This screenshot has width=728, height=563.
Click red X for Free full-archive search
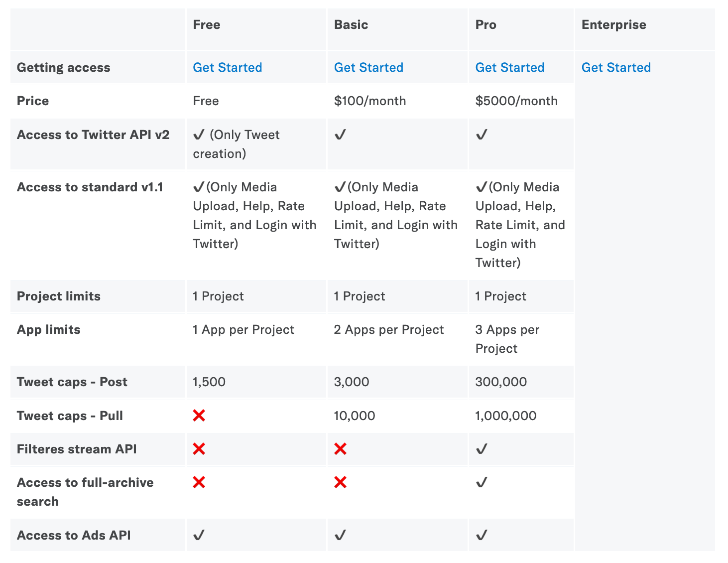tap(199, 482)
